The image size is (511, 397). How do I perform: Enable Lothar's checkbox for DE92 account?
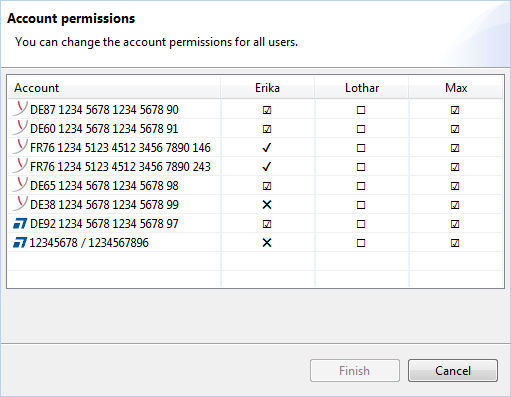(x=361, y=224)
